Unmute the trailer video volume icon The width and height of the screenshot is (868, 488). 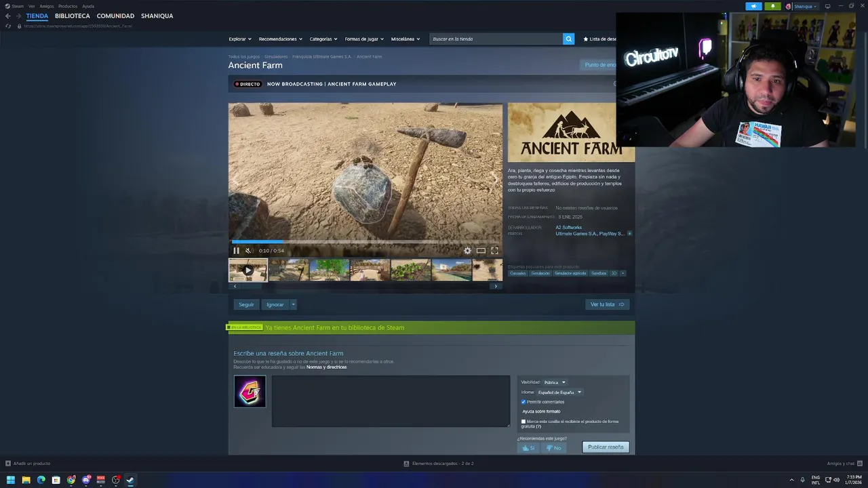248,251
